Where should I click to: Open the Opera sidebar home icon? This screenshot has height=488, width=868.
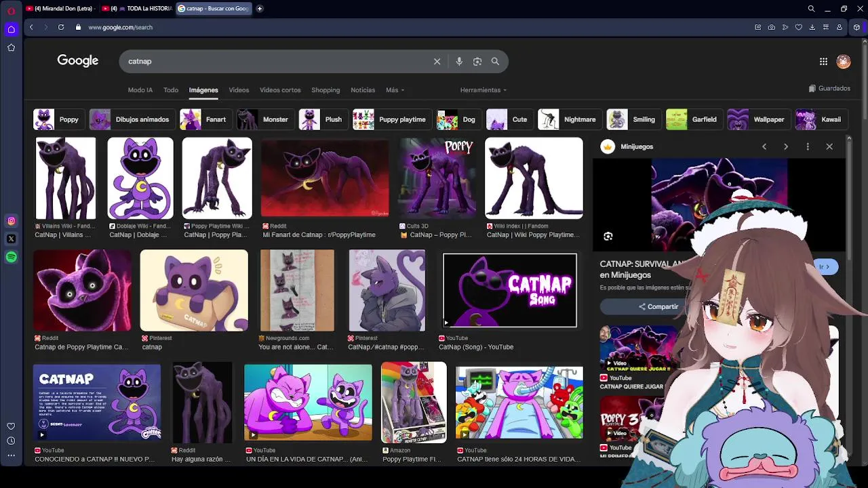[11, 29]
